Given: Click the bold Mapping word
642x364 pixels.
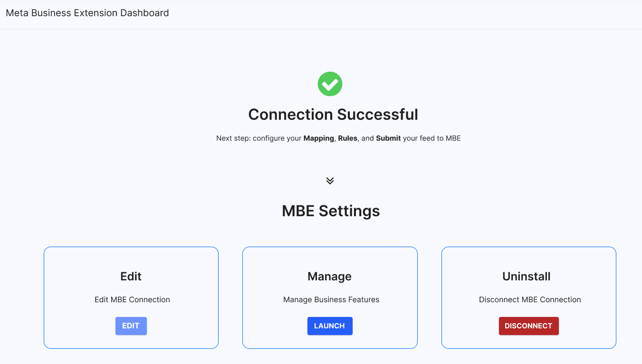Looking at the screenshot, I should point(319,138).
